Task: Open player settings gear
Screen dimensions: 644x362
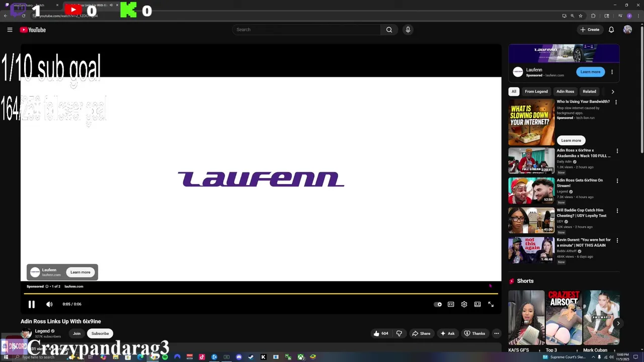Action: (x=464, y=304)
